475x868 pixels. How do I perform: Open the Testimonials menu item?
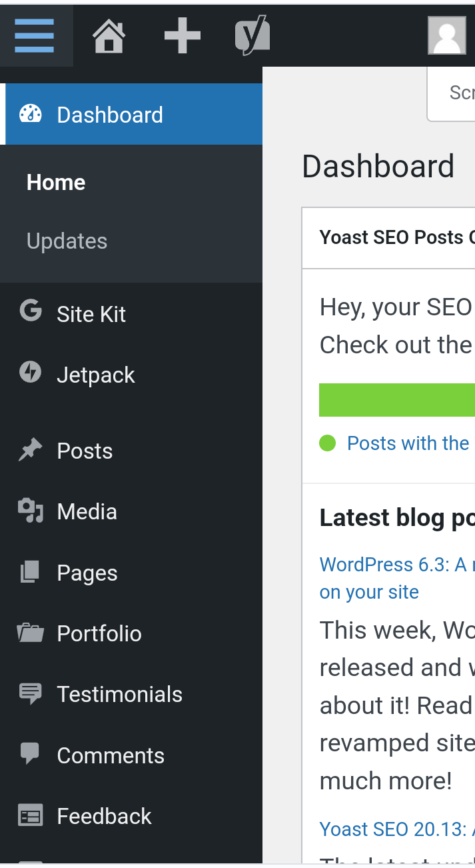click(x=119, y=694)
